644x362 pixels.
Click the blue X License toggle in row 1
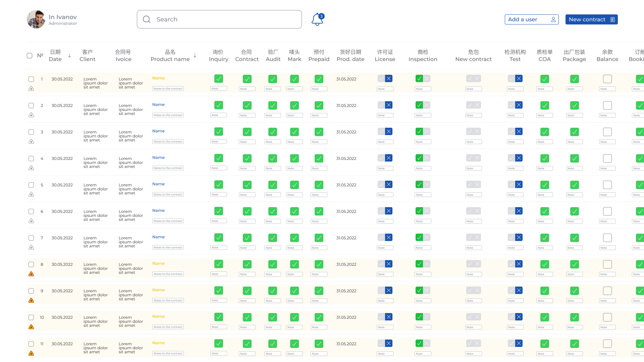coord(389,79)
